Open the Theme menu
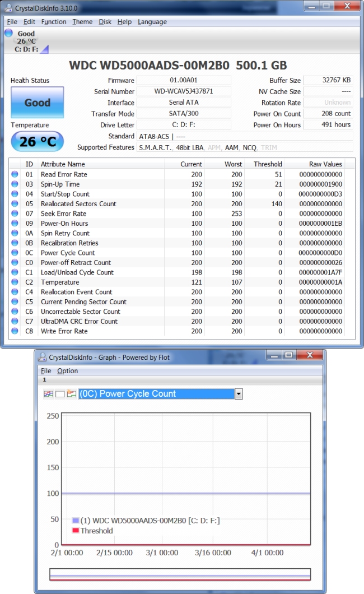The width and height of the screenshot is (364, 594). point(82,22)
